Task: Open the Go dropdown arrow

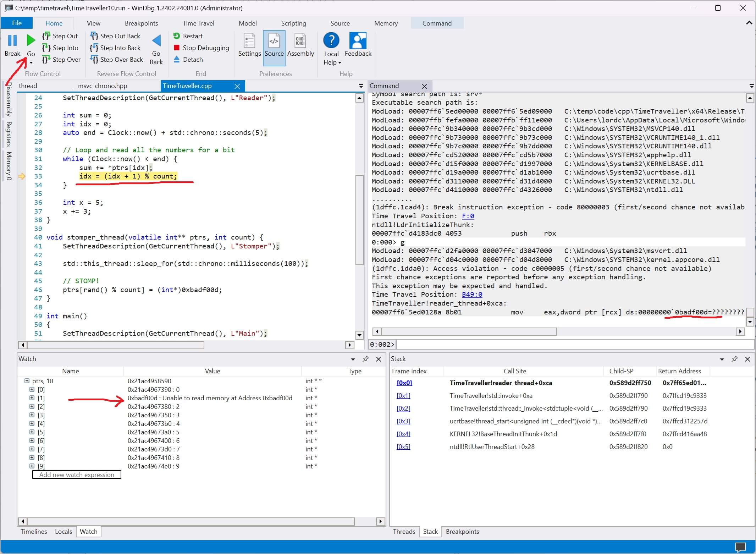Action: tap(31, 63)
